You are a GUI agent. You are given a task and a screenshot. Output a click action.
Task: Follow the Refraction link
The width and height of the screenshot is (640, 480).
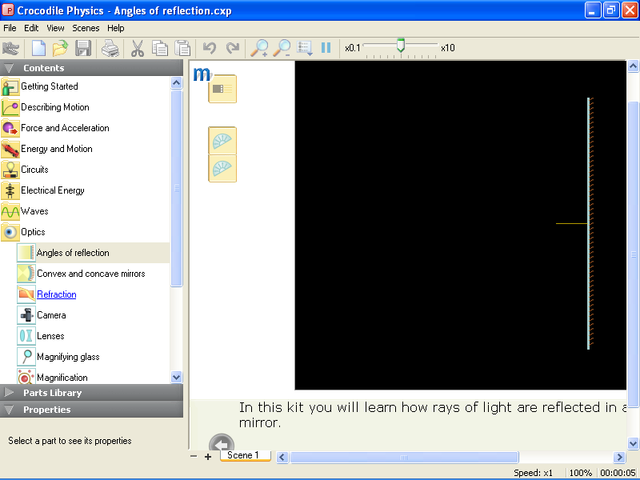coord(56,295)
